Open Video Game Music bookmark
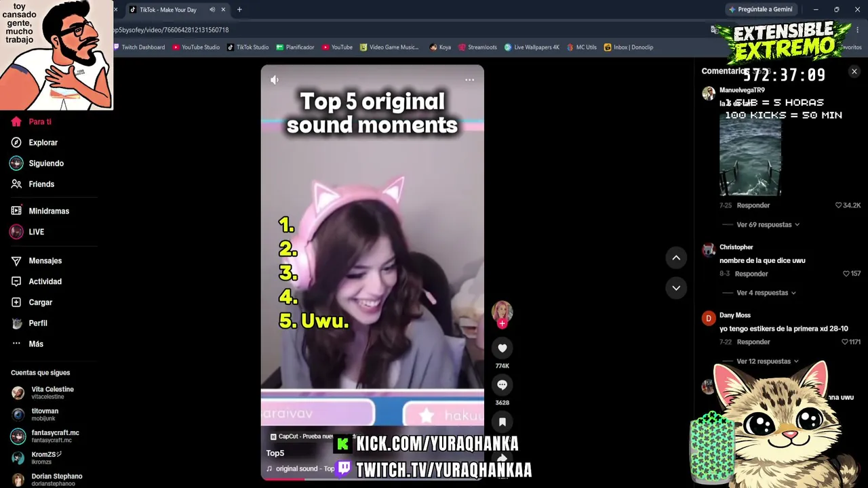Screen dimensions: 868x488 pos(389,47)
